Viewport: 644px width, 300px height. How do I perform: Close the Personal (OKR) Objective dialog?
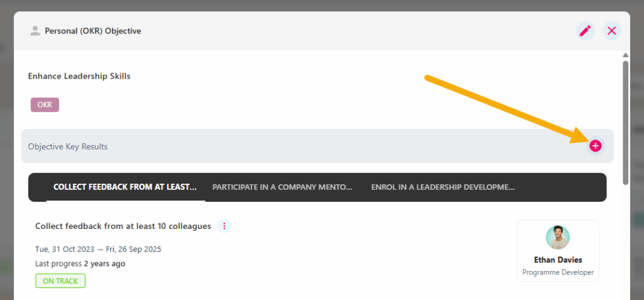pyautogui.click(x=611, y=31)
